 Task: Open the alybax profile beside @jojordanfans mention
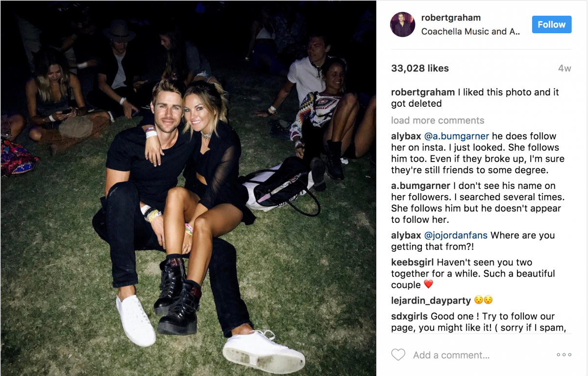pyautogui.click(x=406, y=235)
